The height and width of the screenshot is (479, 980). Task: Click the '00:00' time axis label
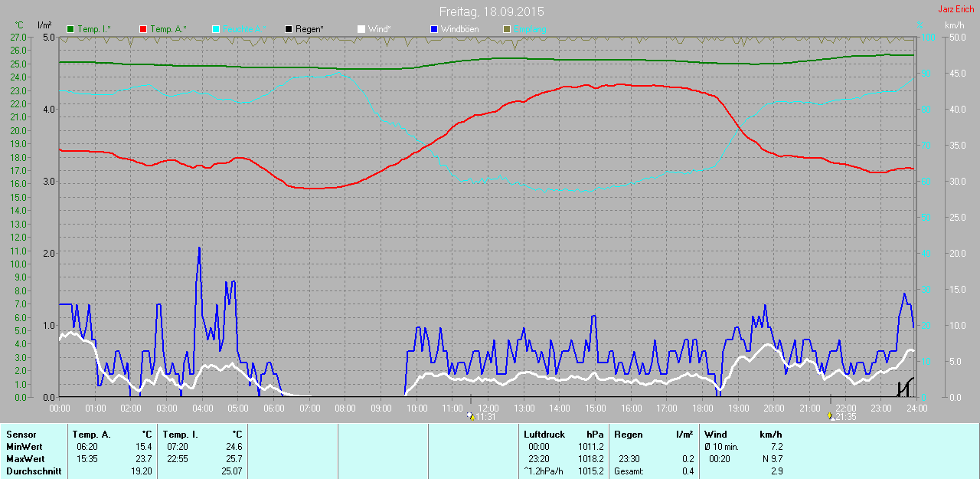[60, 408]
